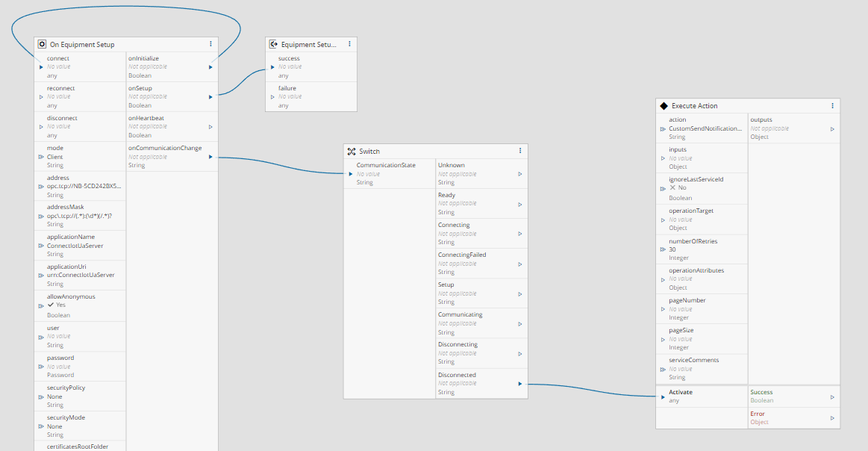The width and height of the screenshot is (868, 451).
Task: Click the serviceComments setting port icon
Action: tap(663, 370)
